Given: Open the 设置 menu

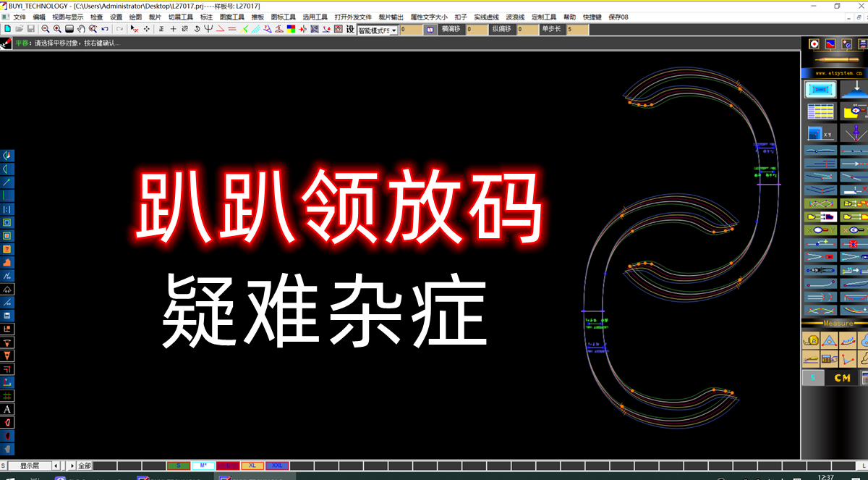Looking at the screenshot, I should [x=116, y=17].
